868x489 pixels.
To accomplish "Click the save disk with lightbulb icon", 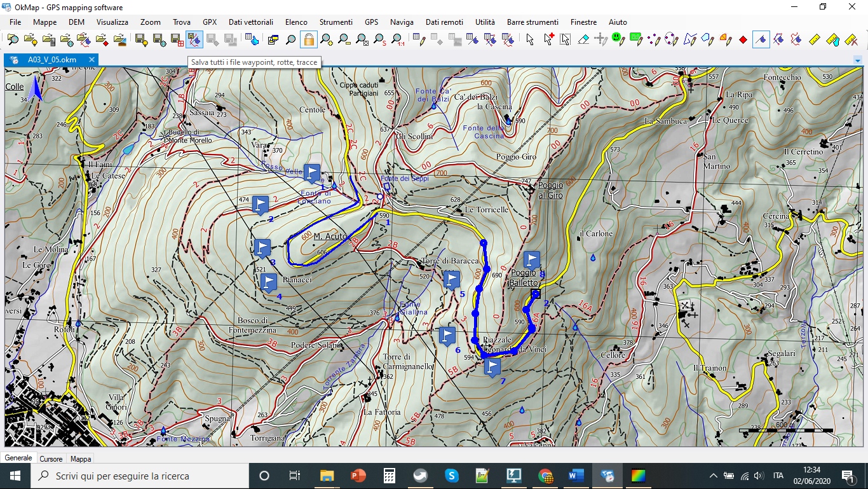I will point(142,40).
